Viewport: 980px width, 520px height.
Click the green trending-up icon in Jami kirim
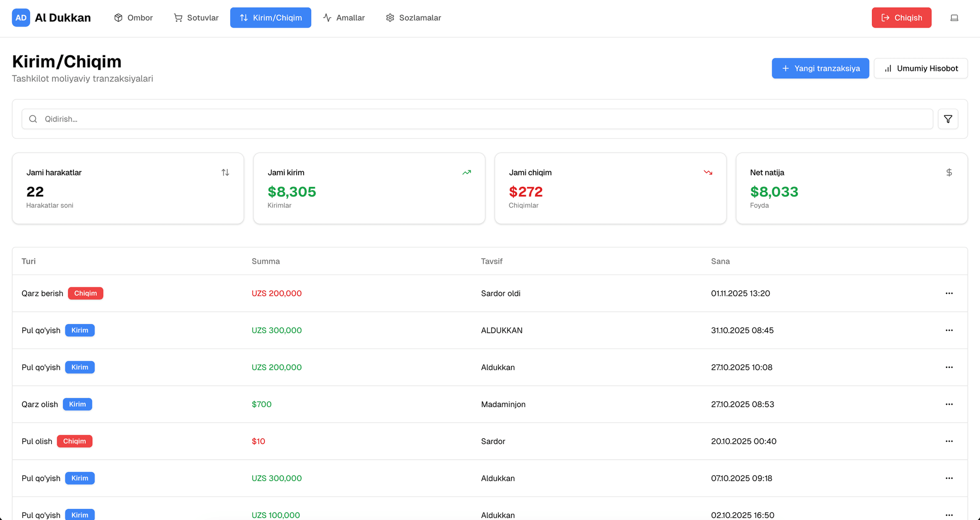pyautogui.click(x=467, y=172)
